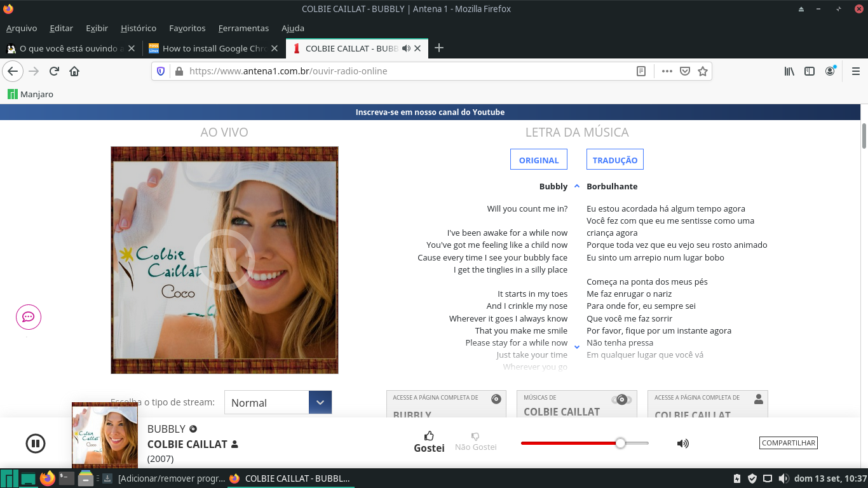
Task: Click the system tray volume icon
Action: (783, 478)
